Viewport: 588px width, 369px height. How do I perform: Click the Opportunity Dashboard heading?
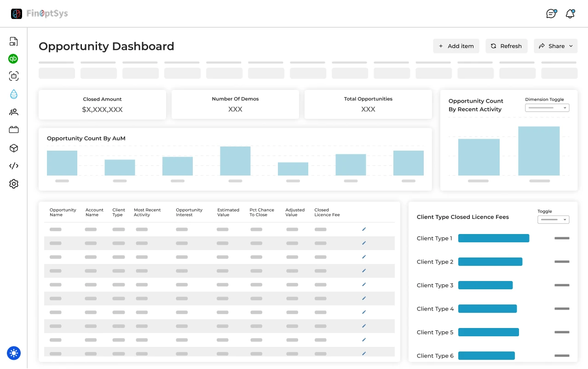[x=106, y=46]
